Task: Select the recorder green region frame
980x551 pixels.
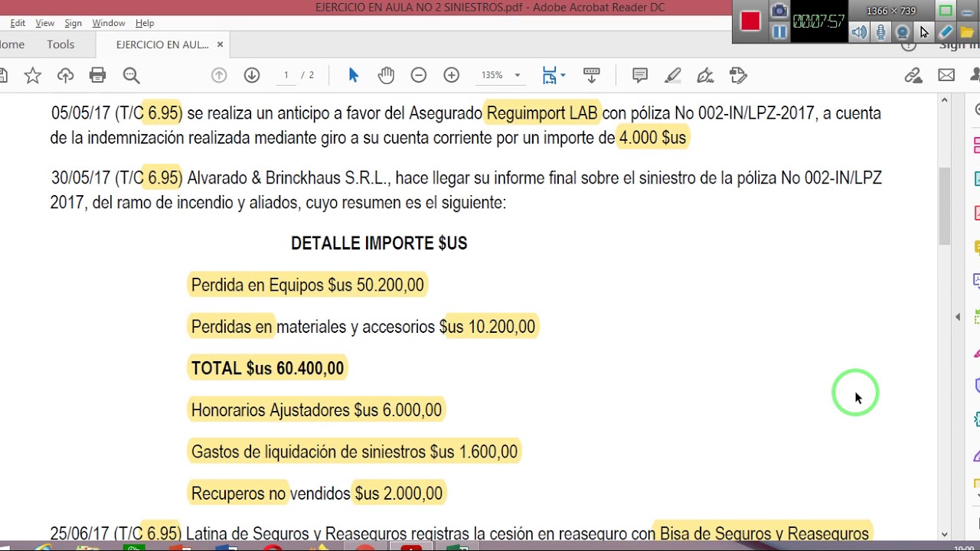Action: (946, 11)
